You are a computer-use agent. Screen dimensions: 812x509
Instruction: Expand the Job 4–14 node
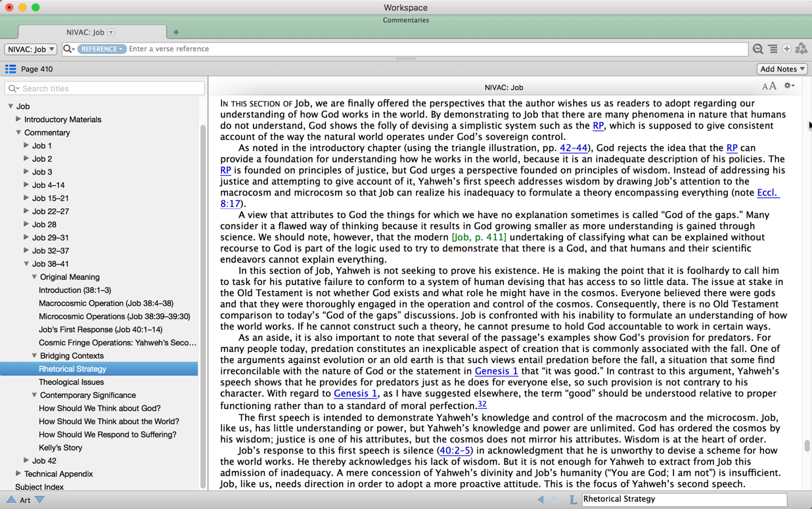click(x=26, y=185)
